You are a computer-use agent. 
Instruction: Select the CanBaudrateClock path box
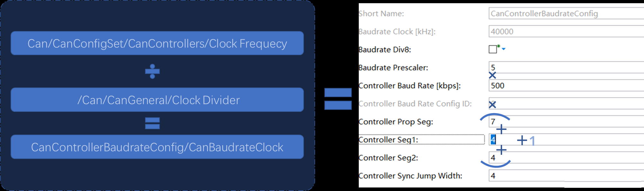[x=157, y=147]
